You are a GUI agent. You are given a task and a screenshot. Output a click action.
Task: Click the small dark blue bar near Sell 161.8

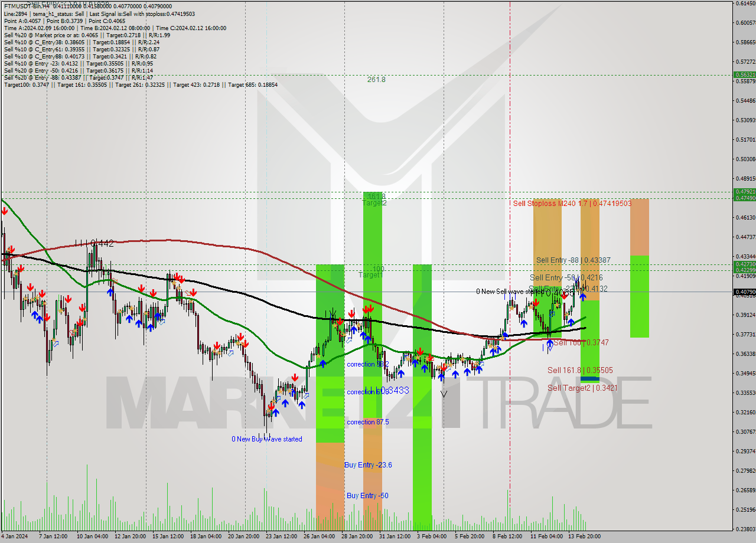(590, 379)
